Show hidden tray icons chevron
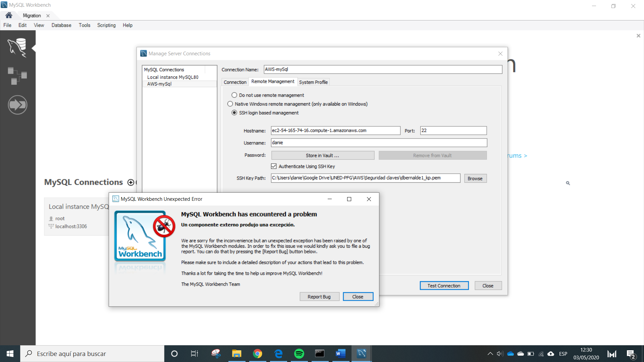The width and height of the screenshot is (644, 362). click(490, 354)
